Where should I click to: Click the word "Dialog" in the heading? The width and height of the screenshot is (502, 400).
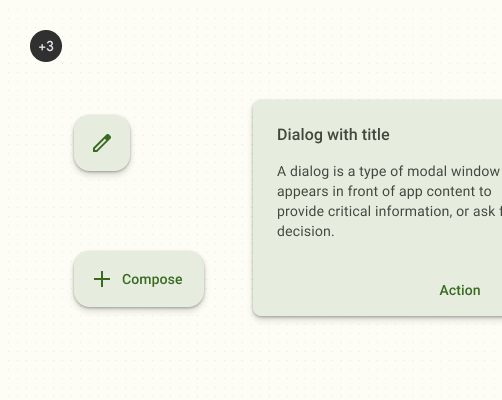click(x=300, y=135)
